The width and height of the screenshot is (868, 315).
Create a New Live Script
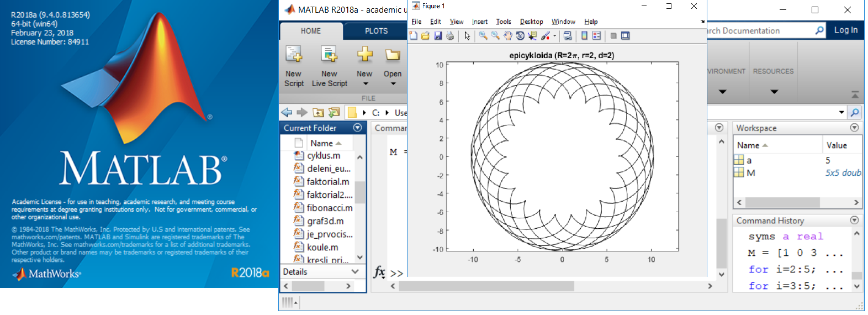pyautogui.click(x=330, y=66)
